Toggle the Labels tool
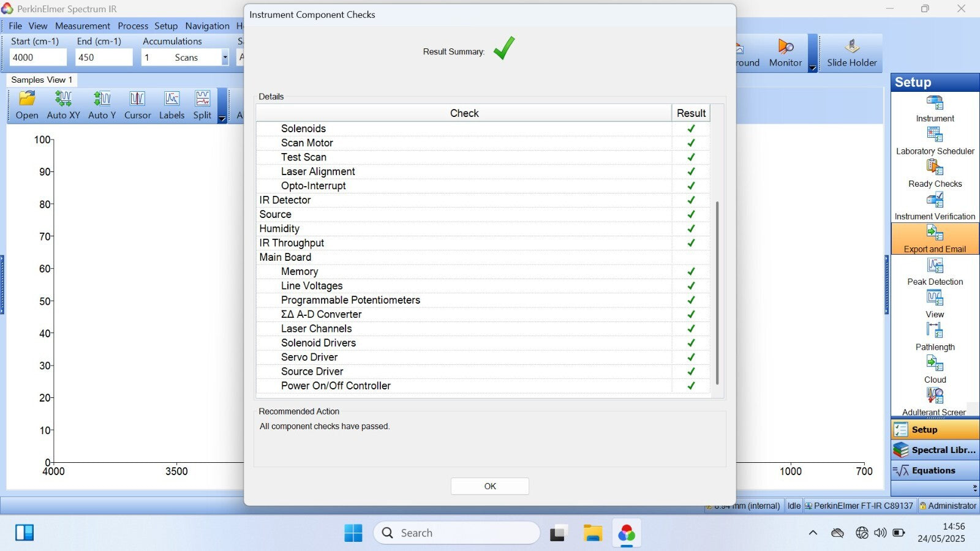The width and height of the screenshot is (980, 551). click(x=171, y=105)
